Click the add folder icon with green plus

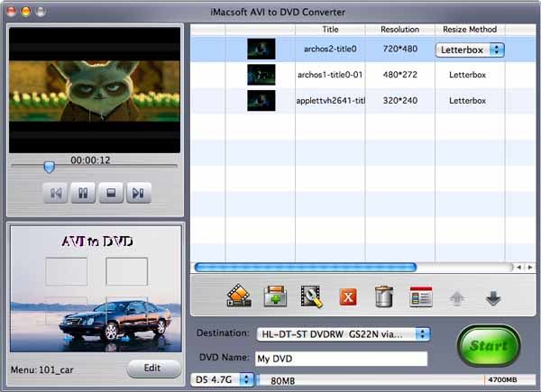pos(274,296)
